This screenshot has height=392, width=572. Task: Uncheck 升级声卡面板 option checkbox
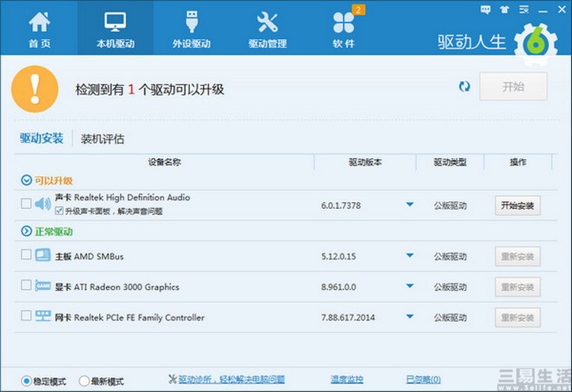point(59,211)
